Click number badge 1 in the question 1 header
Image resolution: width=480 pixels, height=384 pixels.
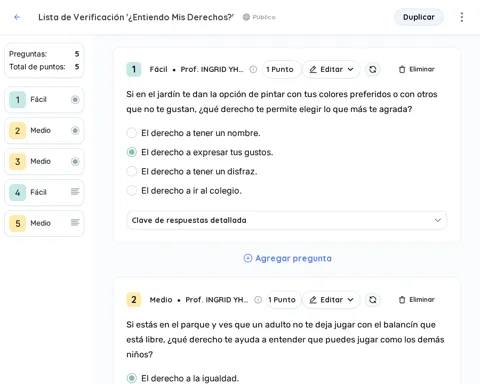[x=134, y=69]
